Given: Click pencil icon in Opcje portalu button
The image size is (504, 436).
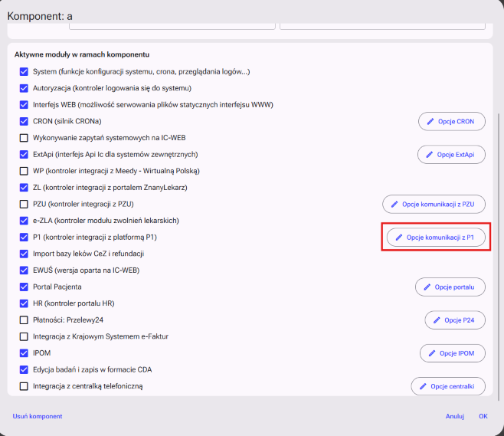Looking at the screenshot, I should [427, 287].
